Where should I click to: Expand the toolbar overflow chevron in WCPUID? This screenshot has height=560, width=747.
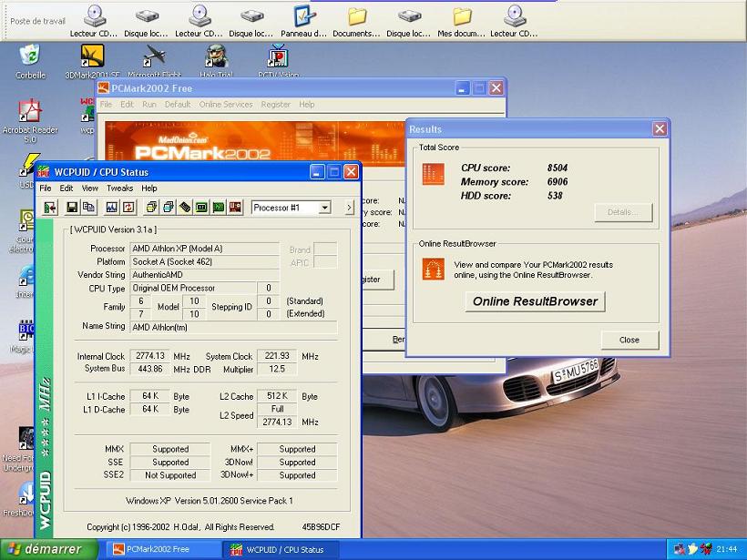point(349,208)
